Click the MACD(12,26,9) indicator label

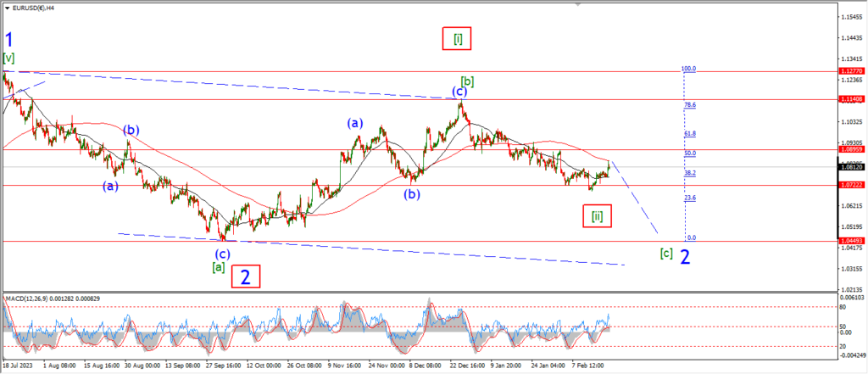(x=31, y=299)
